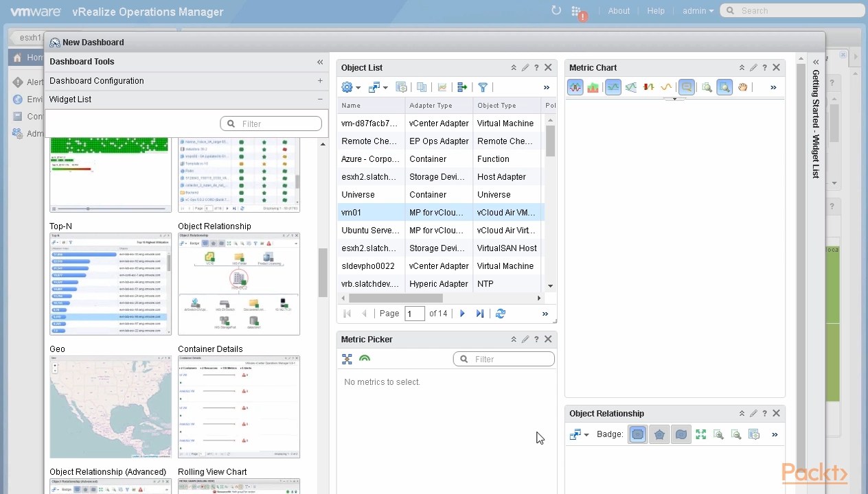Screen dimensions: 868x494
Task: Click the Object List page number field
Action: tap(415, 314)
